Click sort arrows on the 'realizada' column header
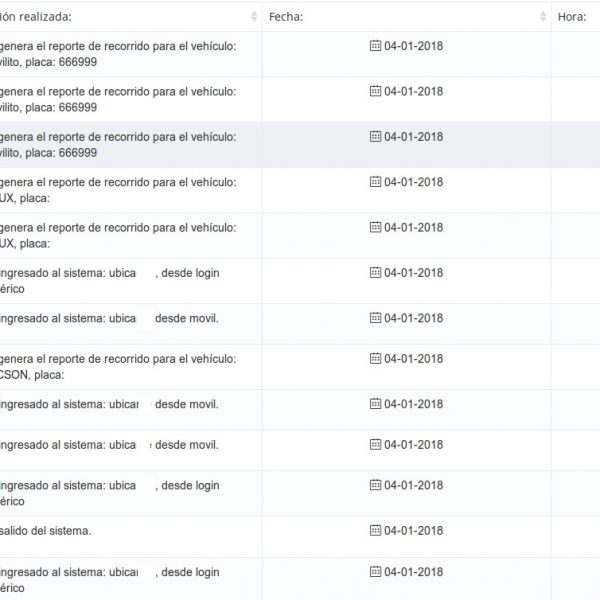Screen dimensions: 600x600 252,17
